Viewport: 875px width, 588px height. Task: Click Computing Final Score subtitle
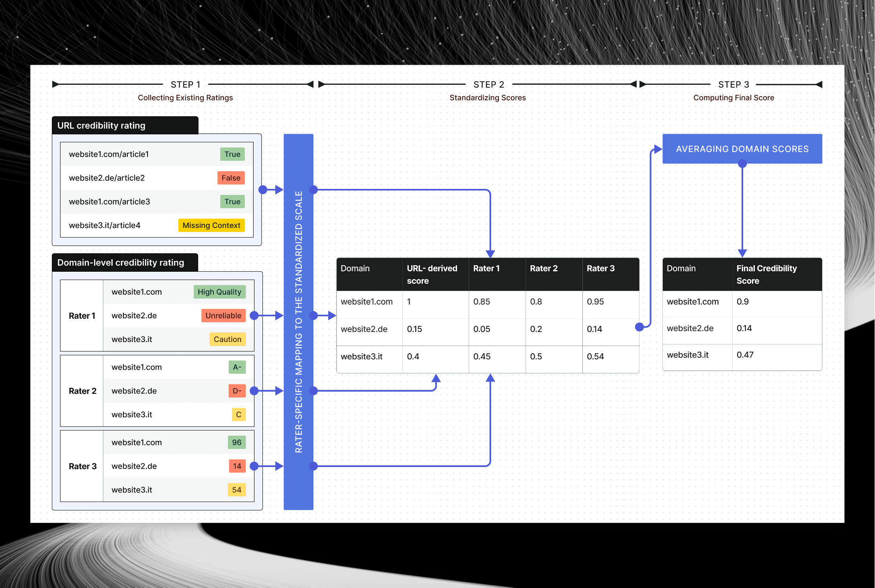click(734, 98)
